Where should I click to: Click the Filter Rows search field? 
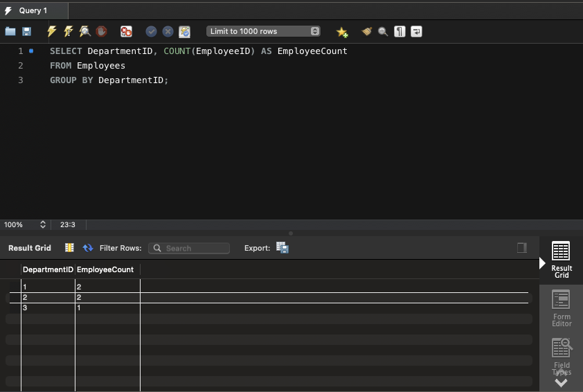coord(189,248)
